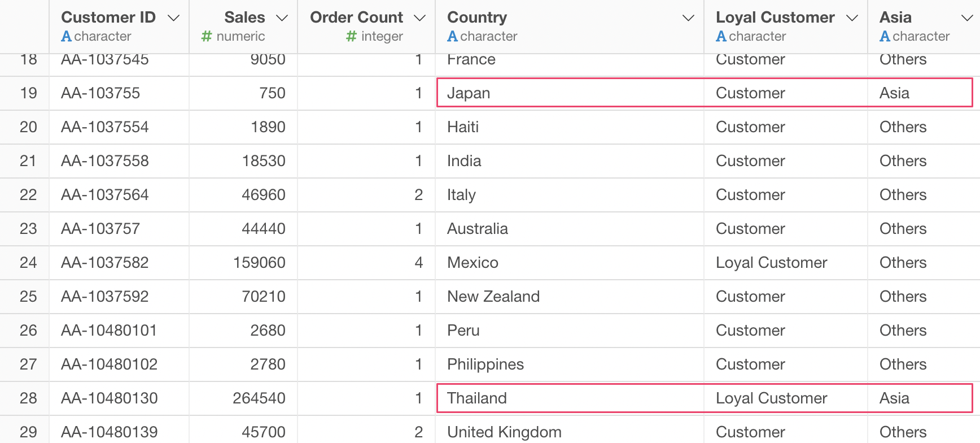Screen dimensions: 980x443
Task: Select Loyal Customer cell in Mexico row
Action: (x=771, y=263)
